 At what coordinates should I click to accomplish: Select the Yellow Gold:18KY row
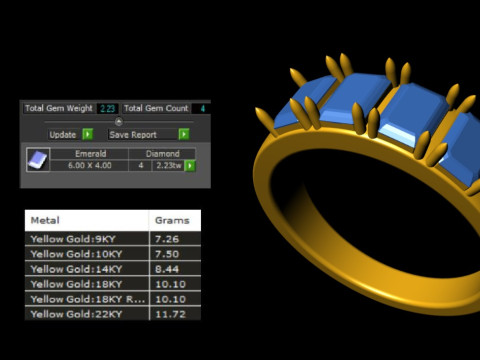(113, 284)
